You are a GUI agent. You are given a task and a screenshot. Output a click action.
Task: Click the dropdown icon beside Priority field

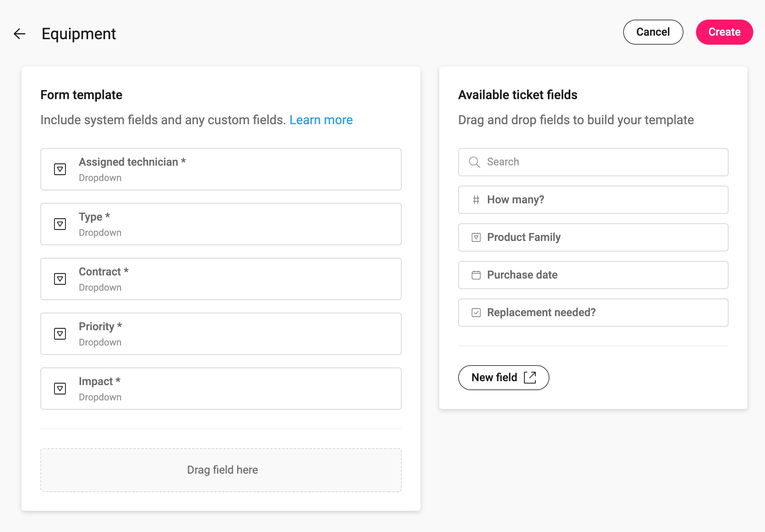[x=60, y=334]
